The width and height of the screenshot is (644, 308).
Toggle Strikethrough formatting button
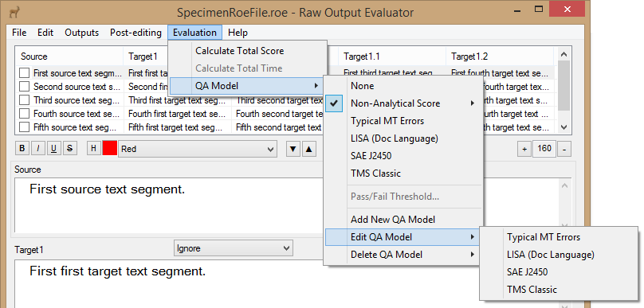pyautogui.click(x=70, y=149)
